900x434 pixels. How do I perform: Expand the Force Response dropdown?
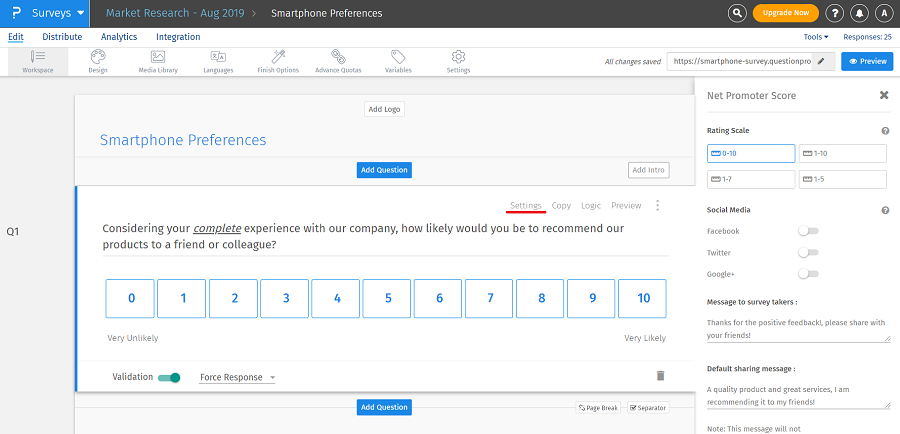coord(237,378)
